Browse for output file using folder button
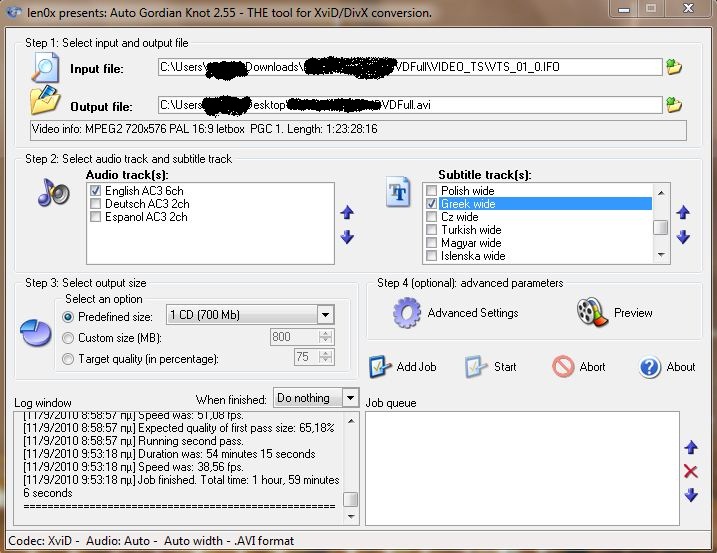Image resolution: width=717 pixels, height=553 pixels. pos(674,105)
